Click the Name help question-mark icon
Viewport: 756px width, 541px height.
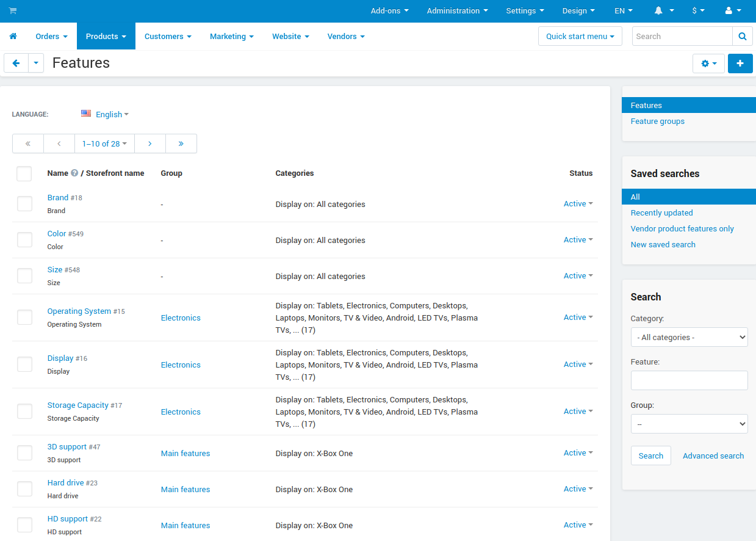(x=74, y=173)
